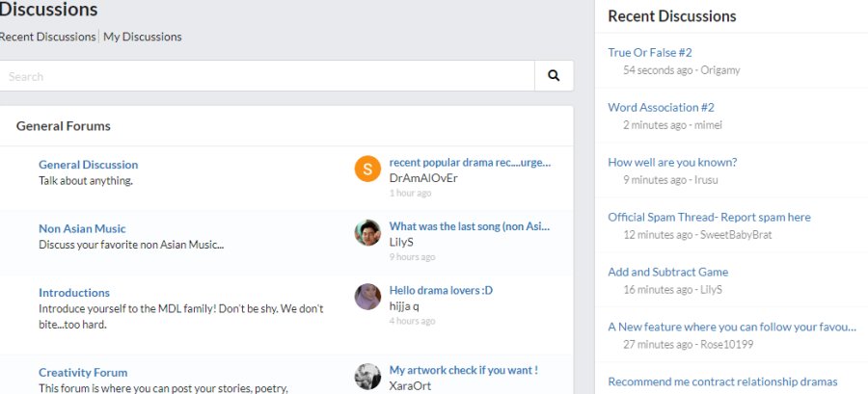The width and height of the screenshot is (868, 394).
Task: Open the General Discussion forum
Action: (88, 165)
